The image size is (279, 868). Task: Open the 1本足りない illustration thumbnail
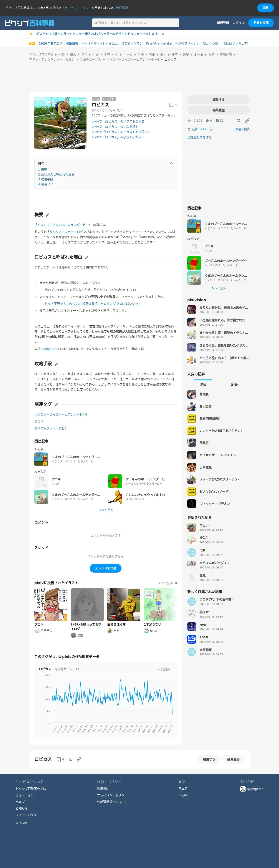(160, 605)
